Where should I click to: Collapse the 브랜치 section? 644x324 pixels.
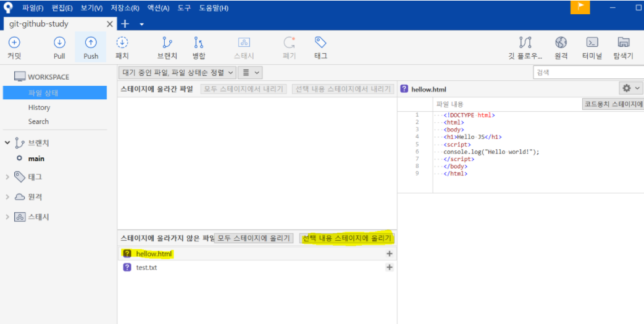point(7,143)
